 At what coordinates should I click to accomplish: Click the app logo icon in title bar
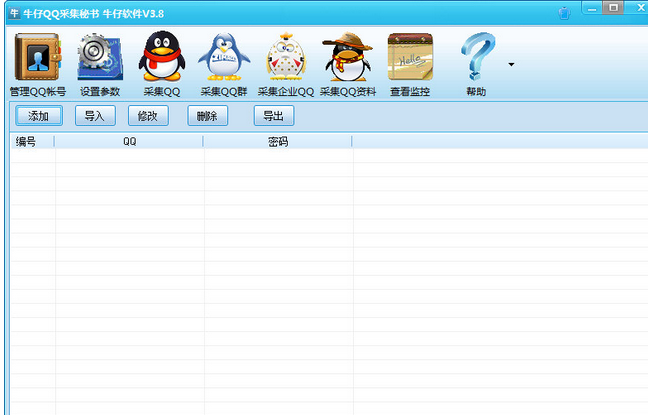(x=14, y=13)
